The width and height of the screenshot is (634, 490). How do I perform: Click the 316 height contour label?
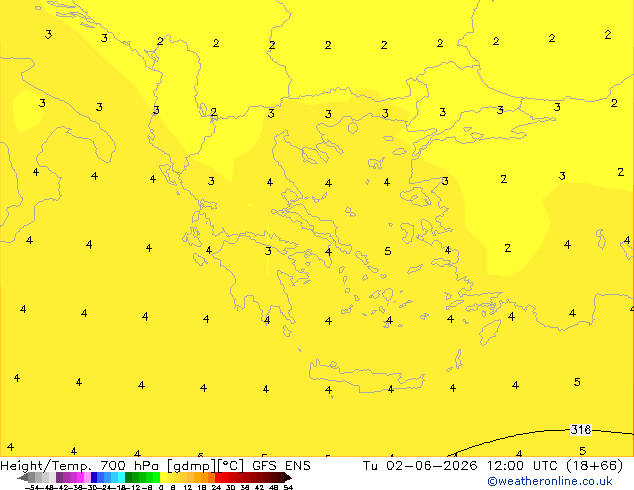coord(581,429)
